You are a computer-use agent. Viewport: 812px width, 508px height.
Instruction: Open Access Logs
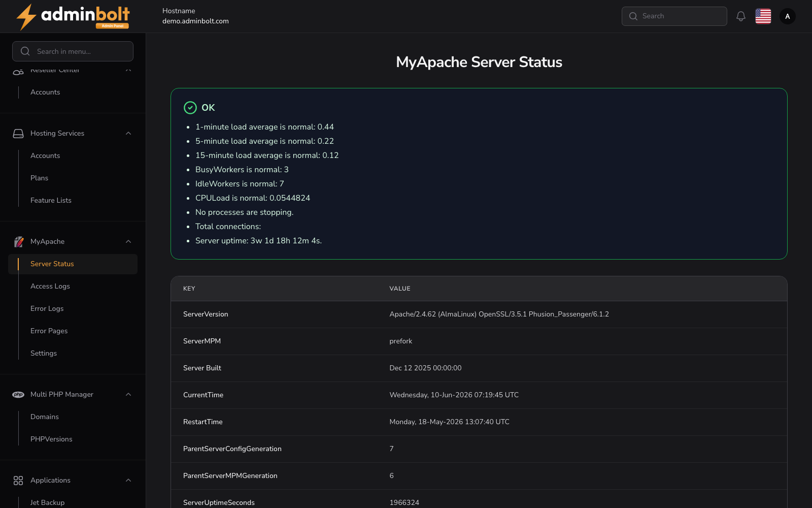click(50, 287)
